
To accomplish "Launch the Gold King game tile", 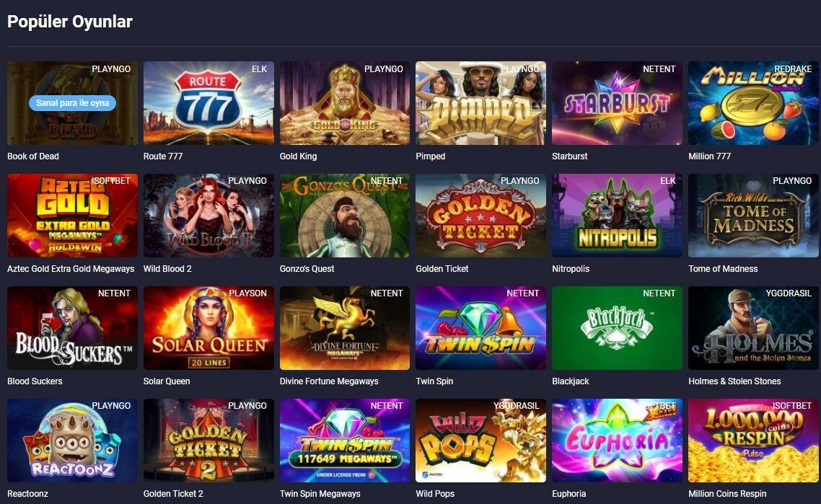I will point(345,103).
